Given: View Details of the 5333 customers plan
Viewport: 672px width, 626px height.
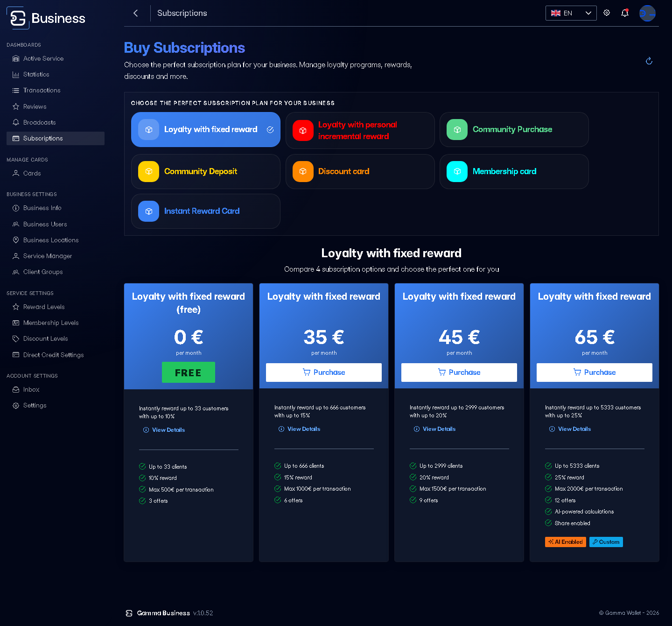Looking at the screenshot, I should click(570, 429).
